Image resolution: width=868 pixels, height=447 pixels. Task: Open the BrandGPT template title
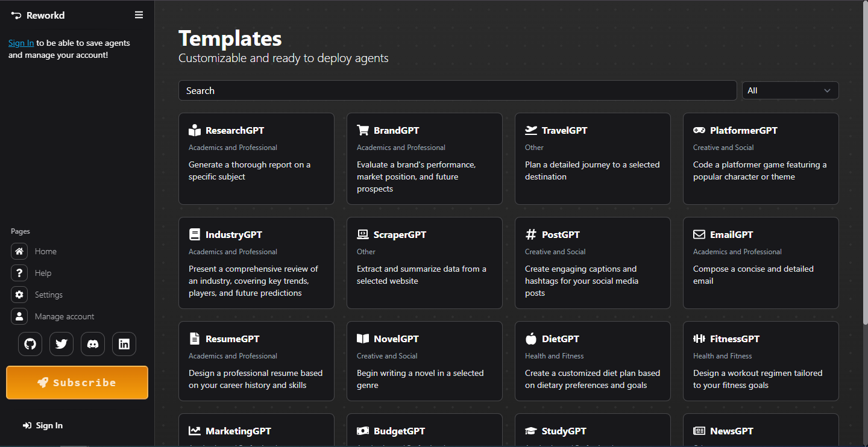pyautogui.click(x=396, y=130)
